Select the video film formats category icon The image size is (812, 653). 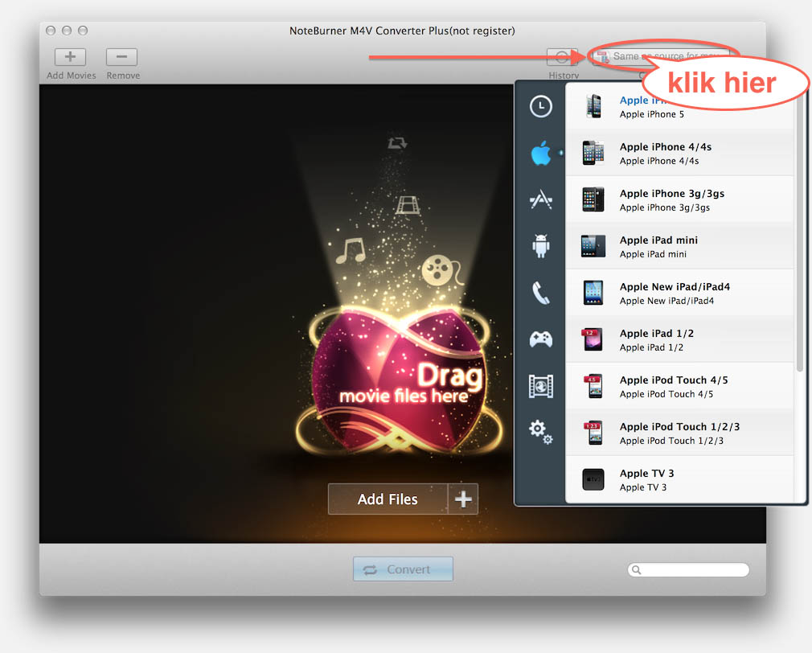(540, 386)
